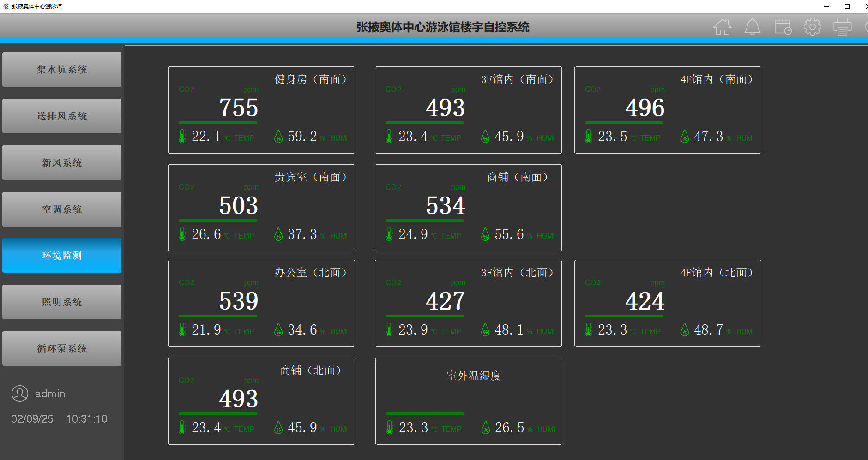Click CO2 reading 539 in 办公室（北面）
Screen dimensions: 868x460
(238, 301)
